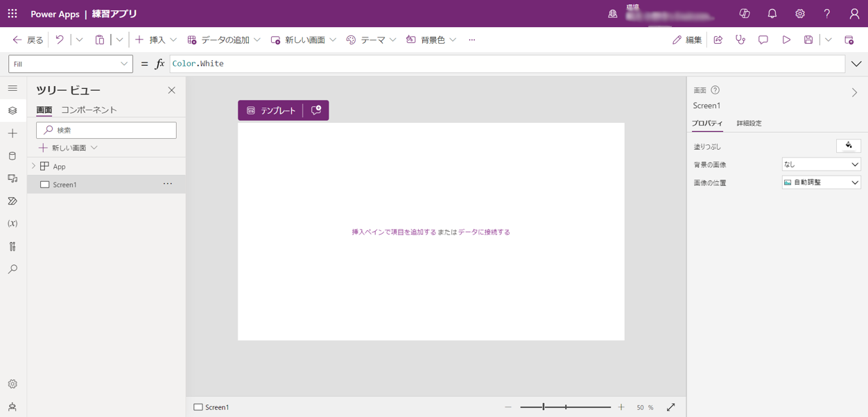The width and height of the screenshot is (868, 417).
Task: Click the fit-to-window expand icon
Action: pyautogui.click(x=671, y=407)
